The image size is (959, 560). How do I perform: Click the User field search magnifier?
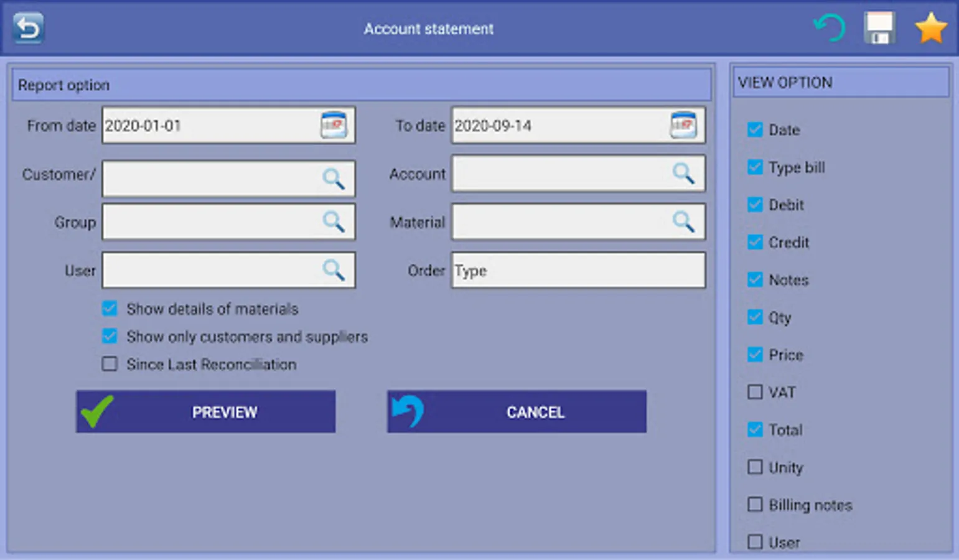(334, 270)
